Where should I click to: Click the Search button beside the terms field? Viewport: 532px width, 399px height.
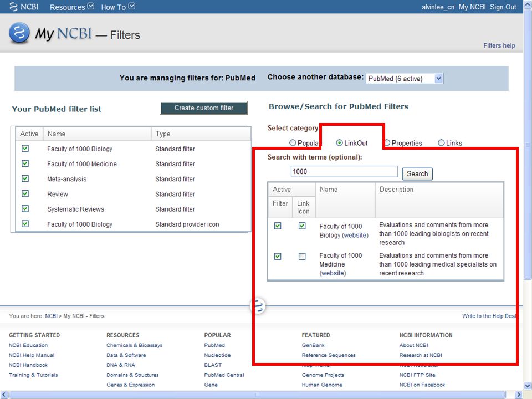(417, 173)
